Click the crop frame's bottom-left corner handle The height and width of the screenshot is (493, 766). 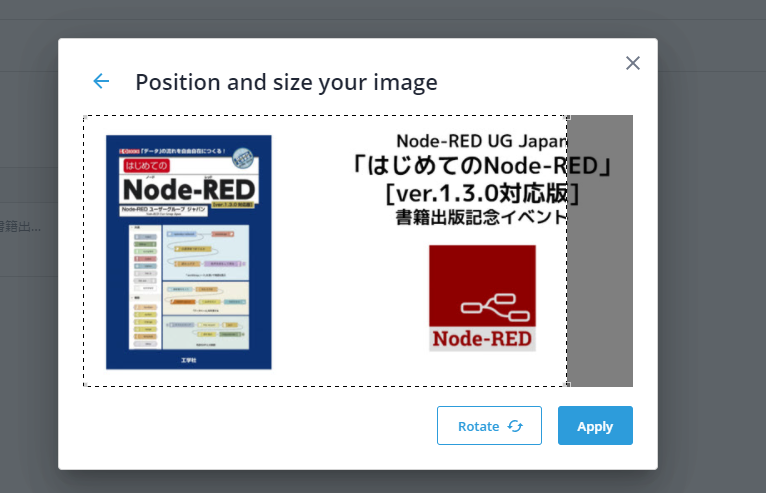[84, 385]
